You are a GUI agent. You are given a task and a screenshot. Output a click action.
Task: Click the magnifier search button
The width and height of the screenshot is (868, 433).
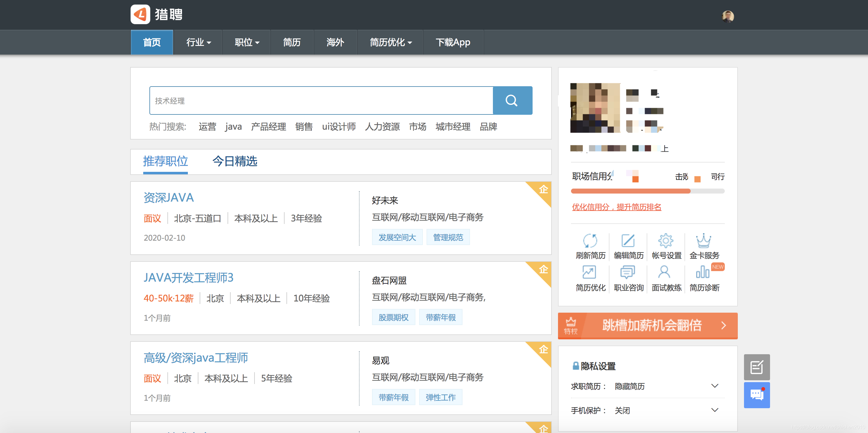pos(512,100)
